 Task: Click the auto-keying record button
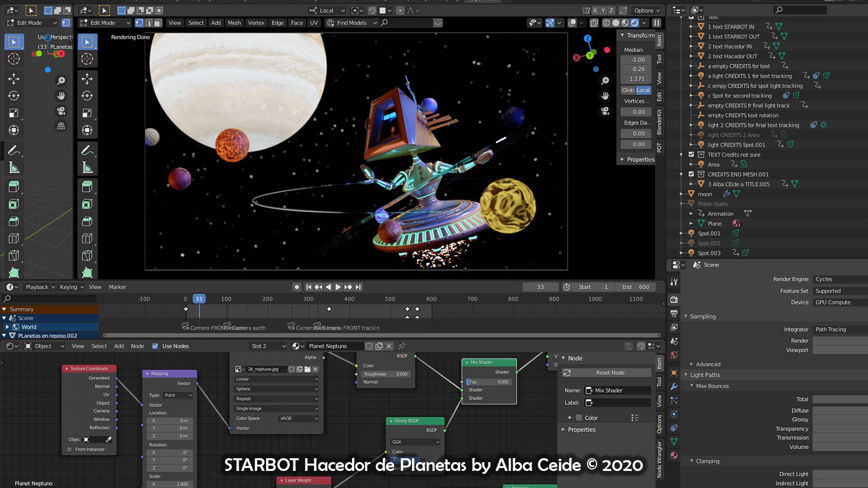tap(296, 287)
